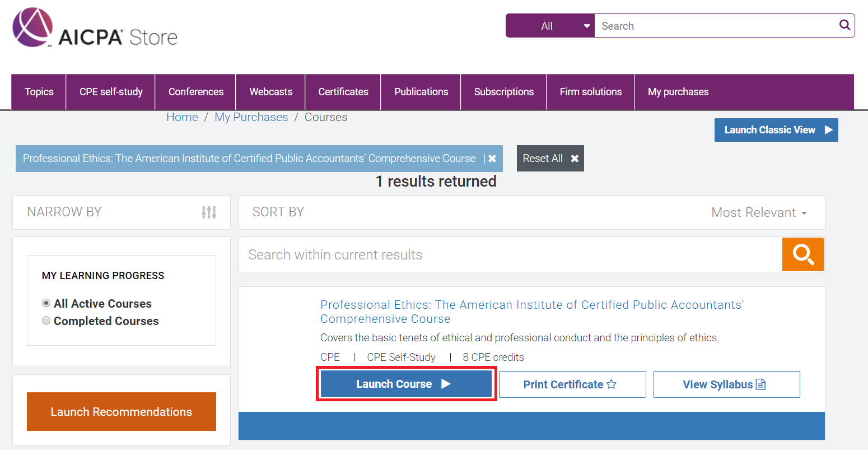Viewport: 868px width, 450px height.
Task: Click the AICPA Store logo
Action: [x=95, y=29]
